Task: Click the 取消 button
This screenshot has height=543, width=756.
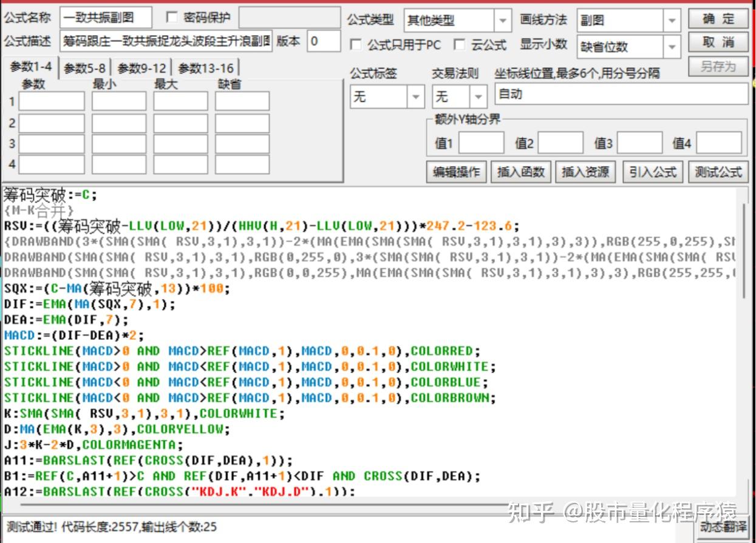Action: pyautogui.click(x=718, y=42)
